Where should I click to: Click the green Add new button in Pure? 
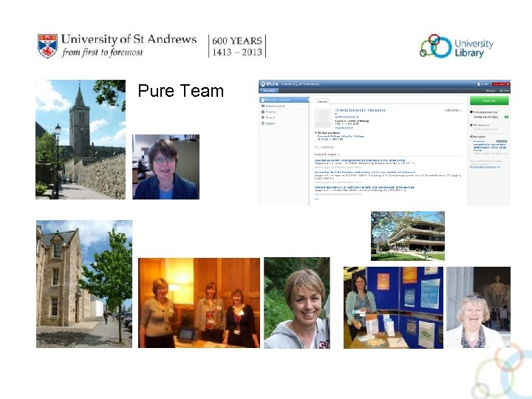[489, 100]
